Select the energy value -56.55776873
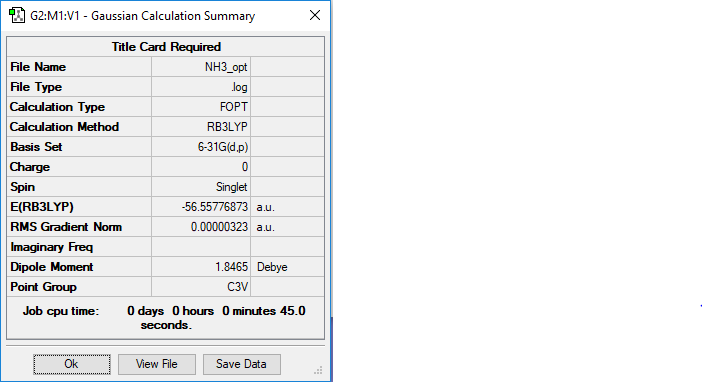702x382 pixels. [215, 207]
